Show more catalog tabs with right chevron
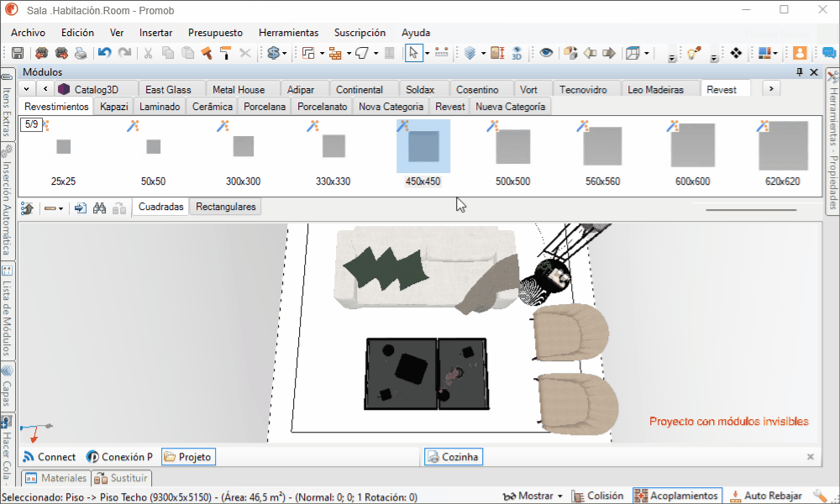The height and width of the screenshot is (504, 840). tap(771, 88)
